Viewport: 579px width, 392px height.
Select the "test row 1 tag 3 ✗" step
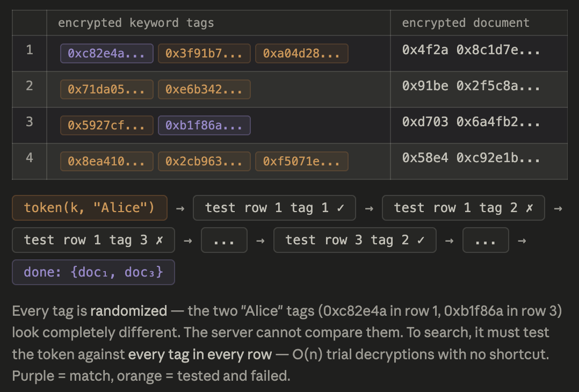tap(93, 240)
